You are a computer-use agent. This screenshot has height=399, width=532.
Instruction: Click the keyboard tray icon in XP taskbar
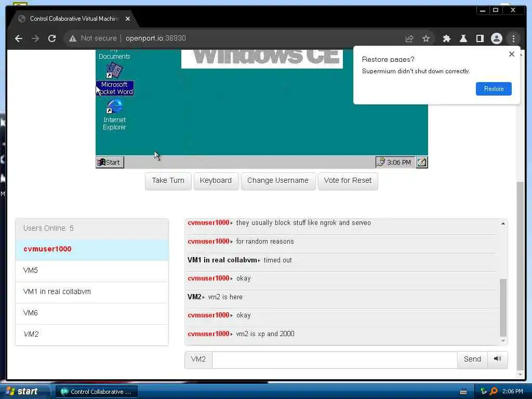463,392
